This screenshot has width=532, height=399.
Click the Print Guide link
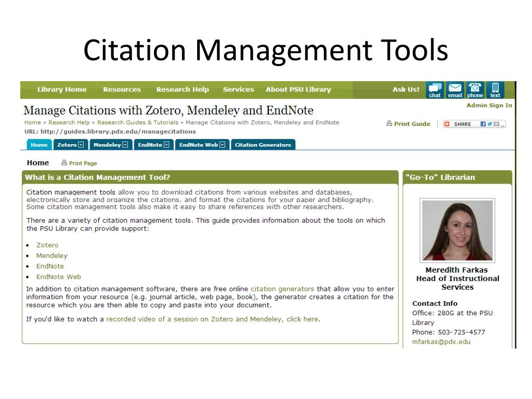point(412,124)
